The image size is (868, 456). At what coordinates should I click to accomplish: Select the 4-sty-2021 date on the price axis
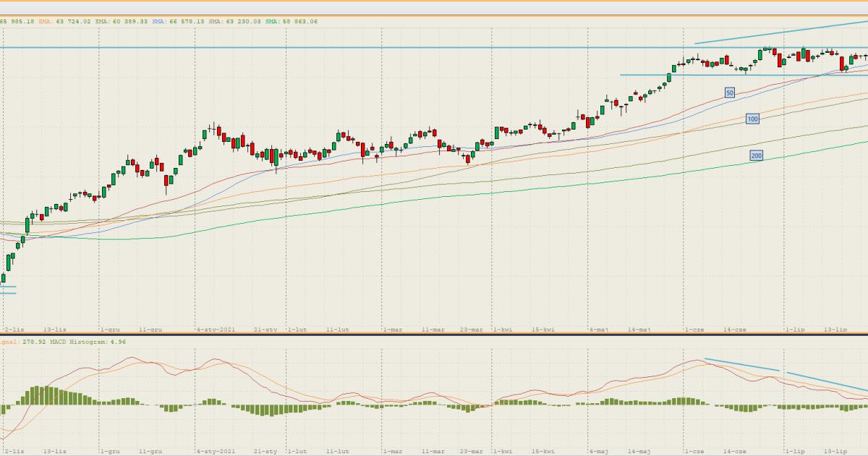tap(216, 329)
